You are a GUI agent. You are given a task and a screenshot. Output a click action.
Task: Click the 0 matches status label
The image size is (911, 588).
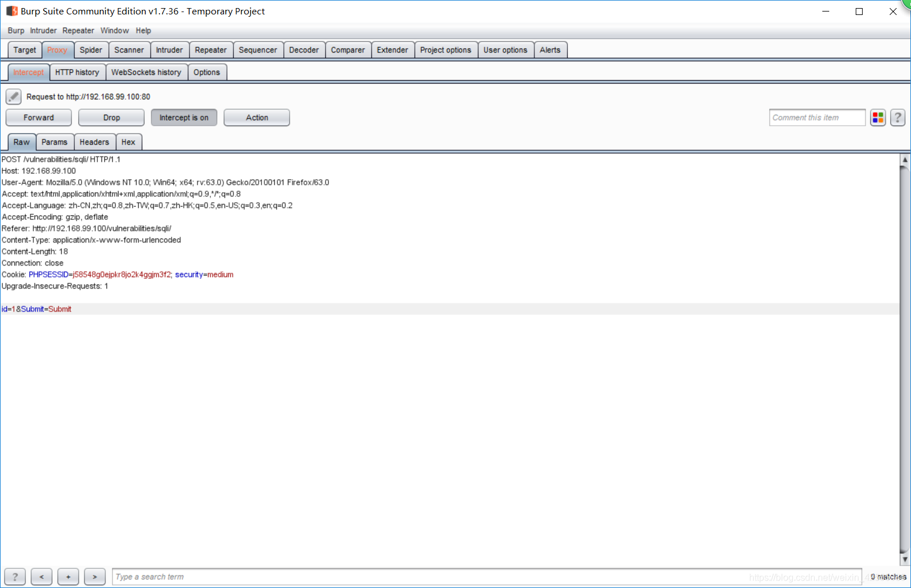[888, 576]
